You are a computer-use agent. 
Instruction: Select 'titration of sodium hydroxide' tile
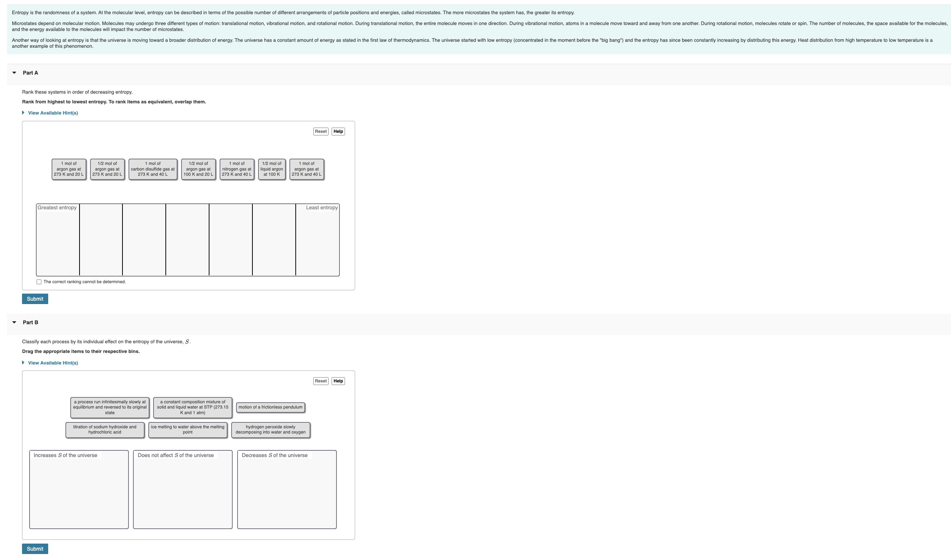[x=105, y=430]
